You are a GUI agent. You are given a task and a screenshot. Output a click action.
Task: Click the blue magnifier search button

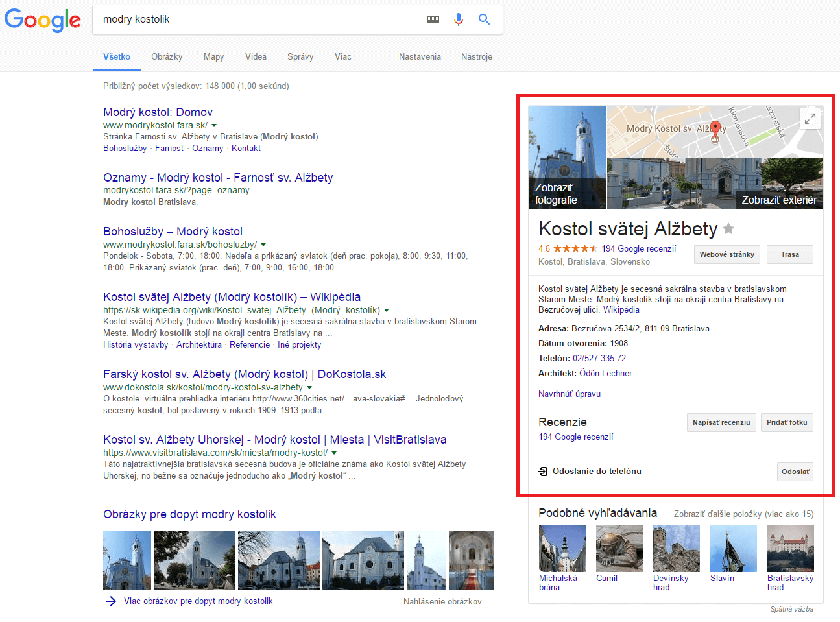point(484,19)
